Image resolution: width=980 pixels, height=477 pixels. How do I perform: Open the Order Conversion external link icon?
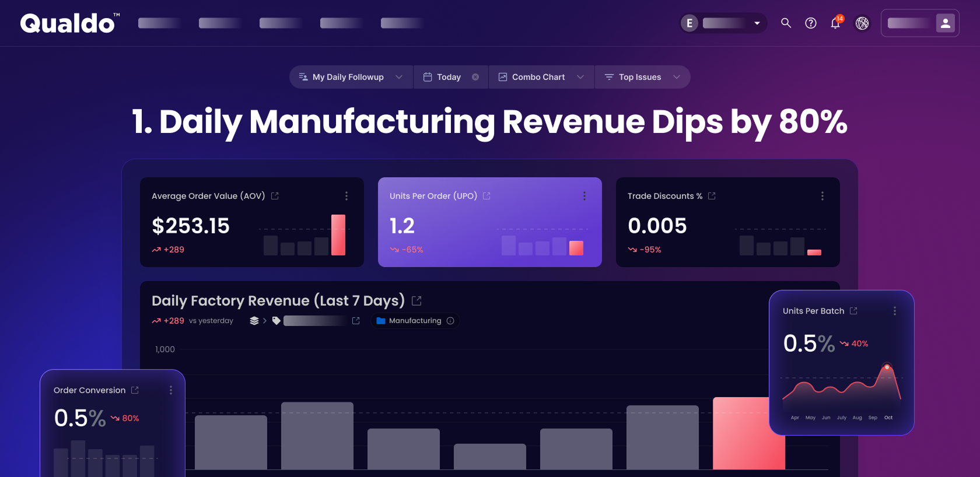coord(135,390)
